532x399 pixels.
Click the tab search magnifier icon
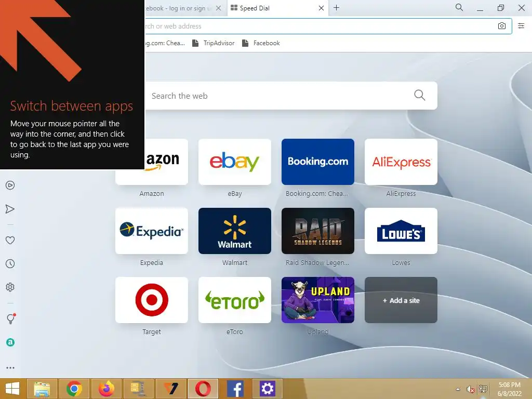pos(459,7)
